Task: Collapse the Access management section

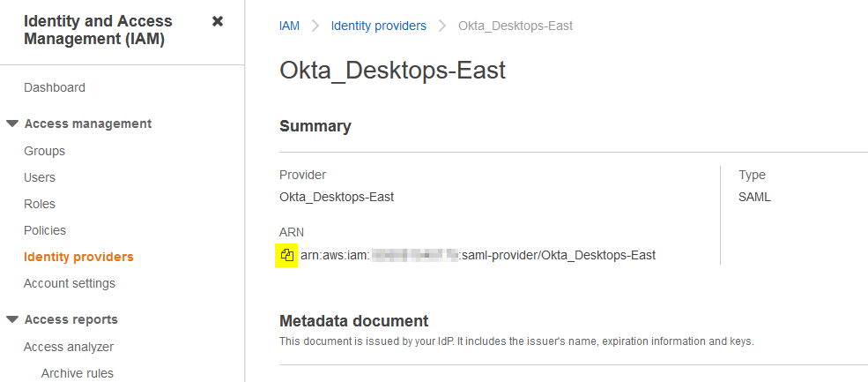Action: 12,124
